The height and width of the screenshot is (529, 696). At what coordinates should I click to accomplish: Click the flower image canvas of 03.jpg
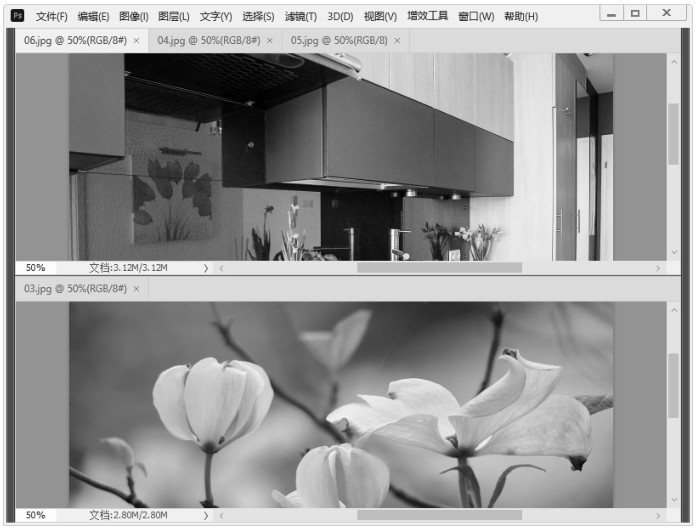click(x=341, y=405)
